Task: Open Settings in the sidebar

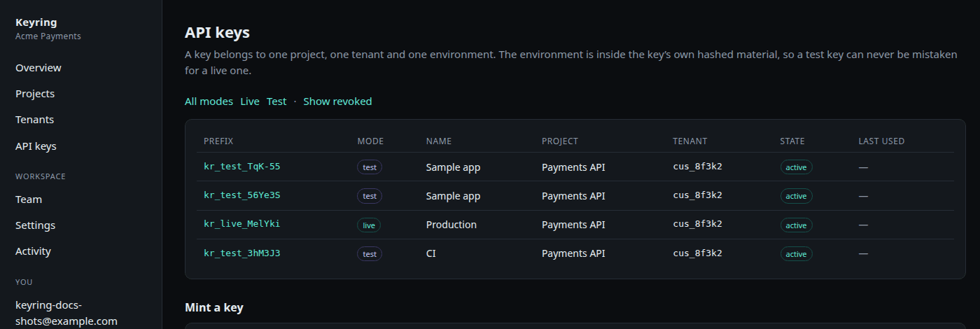Action: [x=35, y=225]
